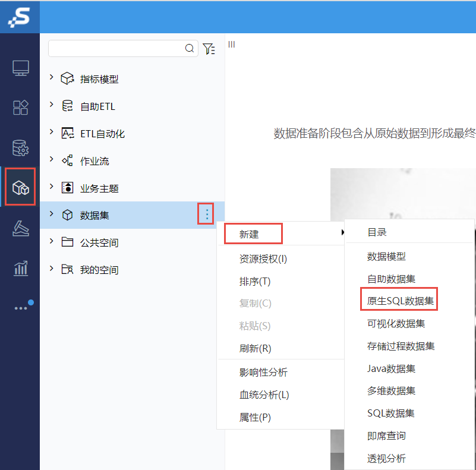
Task: Choose 资源授权(I) from the context menu
Action: tap(263, 258)
